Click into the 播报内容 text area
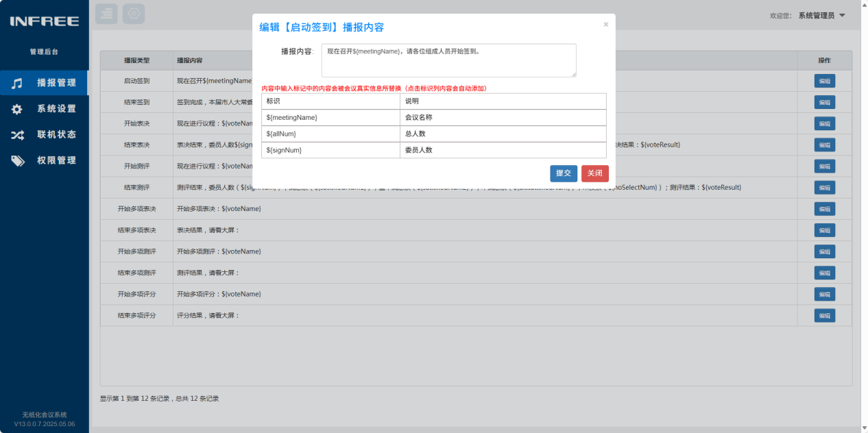Viewport: 868px width, 433px height. point(449,60)
